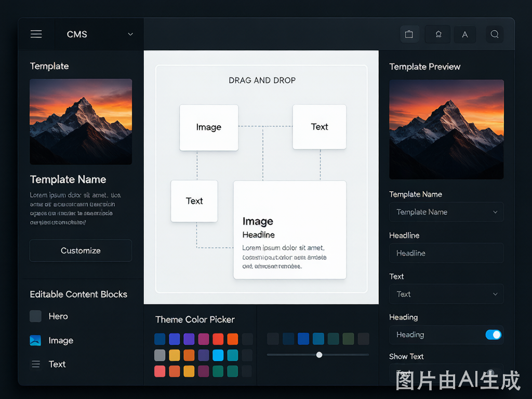
Task: Select the top-right Text block on canvas
Action: coord(320,127)
